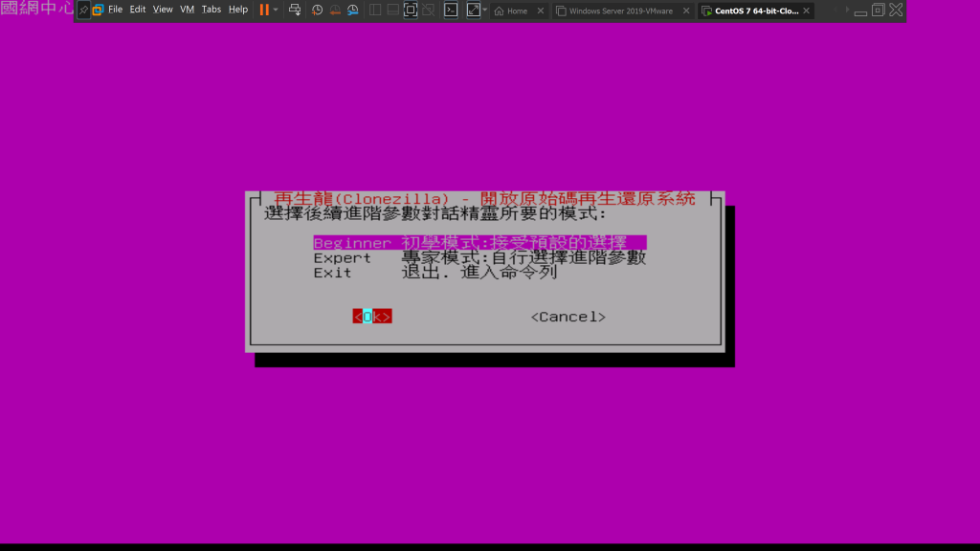Click revert to snapshot icon
The width and height of the screenshot is (980, 551).
(x=335, y=10)
